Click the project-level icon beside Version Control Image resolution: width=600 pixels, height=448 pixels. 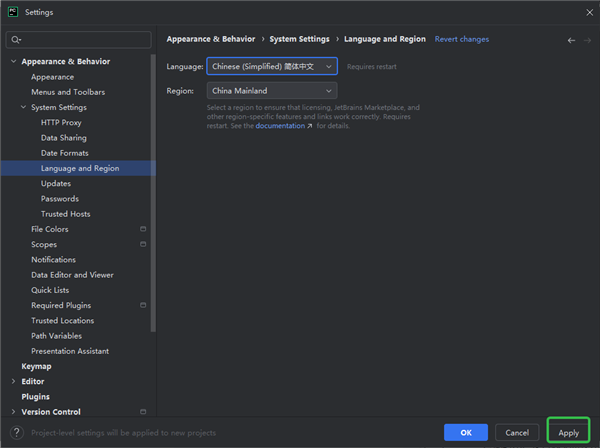143,412
